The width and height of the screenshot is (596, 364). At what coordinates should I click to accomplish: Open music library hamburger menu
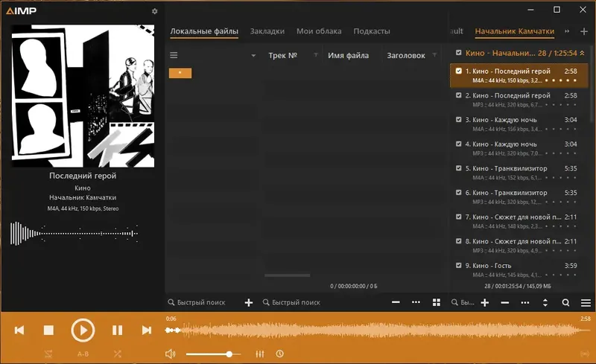pyautogui.click(x=174, y=56)
